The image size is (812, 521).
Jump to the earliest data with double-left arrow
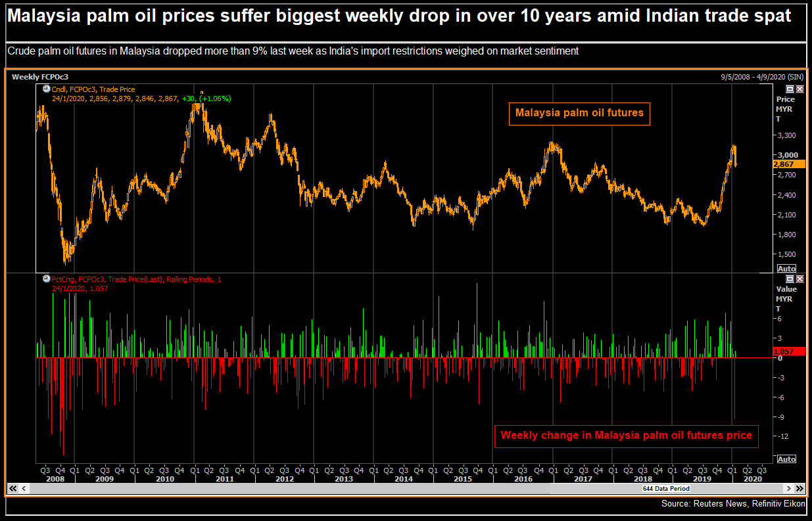[12, 489]
